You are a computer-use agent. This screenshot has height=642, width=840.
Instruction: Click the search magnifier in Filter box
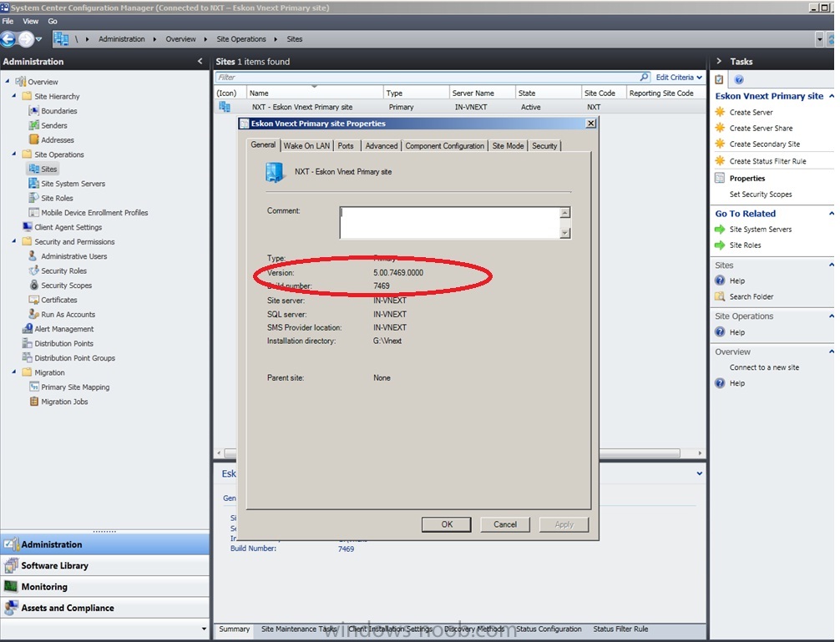click(x=645, y=77)
